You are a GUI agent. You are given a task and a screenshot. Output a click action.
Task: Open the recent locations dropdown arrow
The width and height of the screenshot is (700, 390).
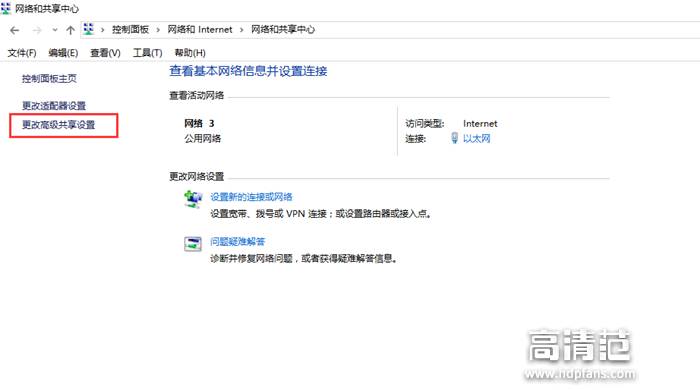(x=54, y=30)
